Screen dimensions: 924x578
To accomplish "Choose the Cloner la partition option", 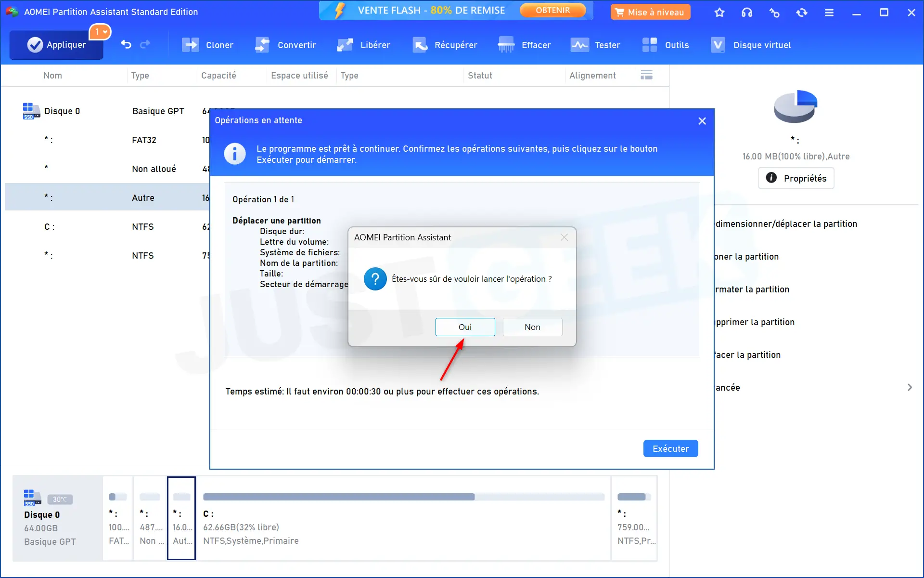I will click(746, 257).
